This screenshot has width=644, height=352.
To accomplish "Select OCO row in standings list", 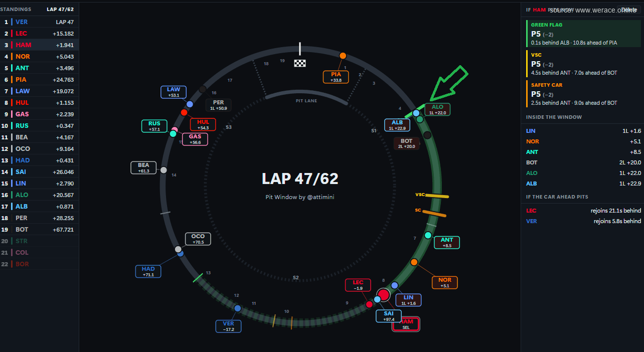I will click(39, 149).
